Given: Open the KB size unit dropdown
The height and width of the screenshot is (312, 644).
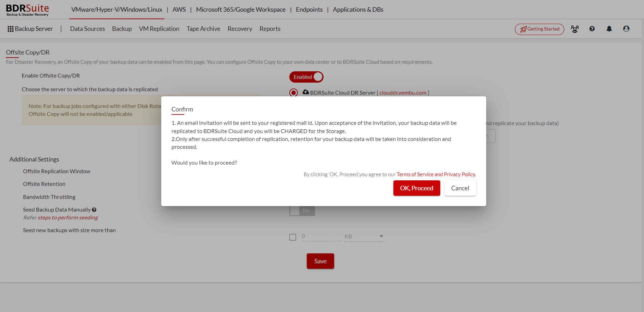Looking at the screenshot, I should click(364, 237).
